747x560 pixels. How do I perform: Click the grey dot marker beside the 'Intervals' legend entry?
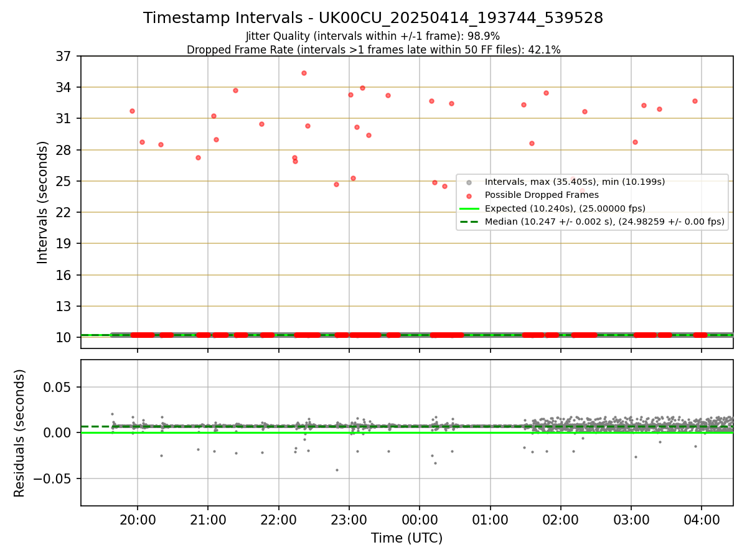pyautogui.click(x=469, y=182)
